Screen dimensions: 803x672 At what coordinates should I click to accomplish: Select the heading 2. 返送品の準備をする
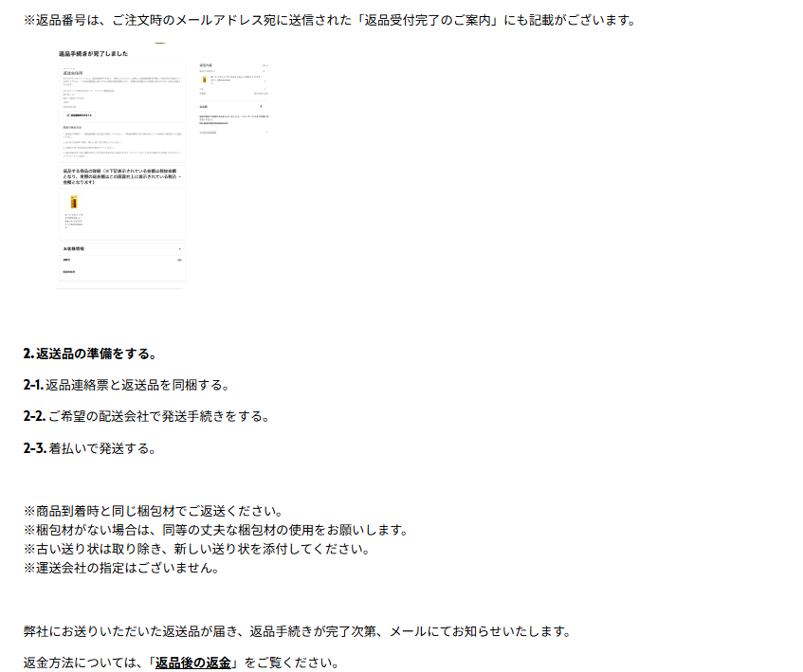pos(89,354)
